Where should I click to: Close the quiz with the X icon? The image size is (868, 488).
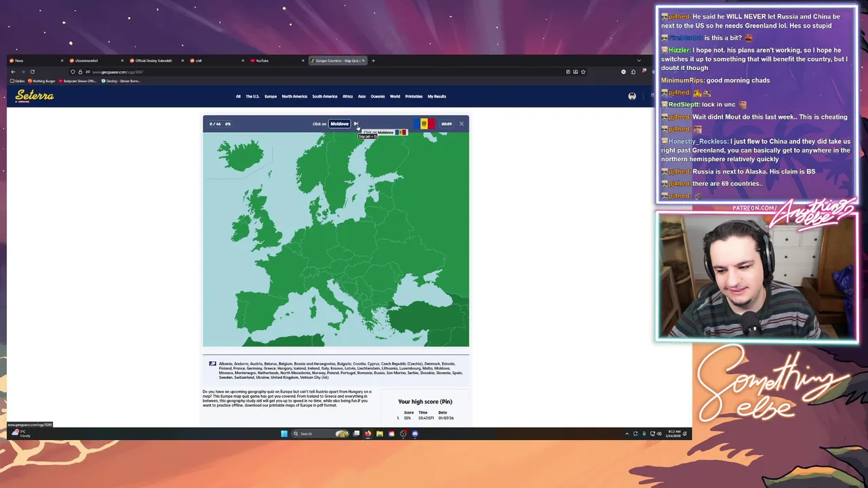[461, 124]
